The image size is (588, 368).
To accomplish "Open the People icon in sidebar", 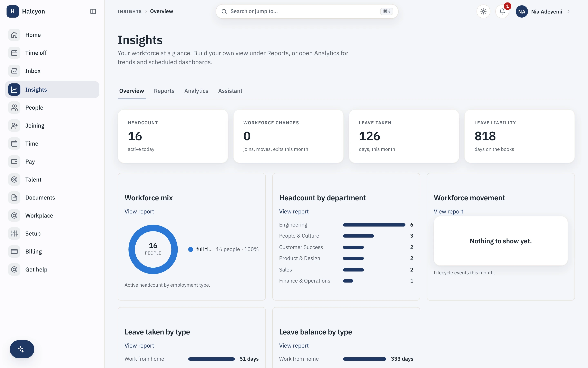I will (14, 108).
